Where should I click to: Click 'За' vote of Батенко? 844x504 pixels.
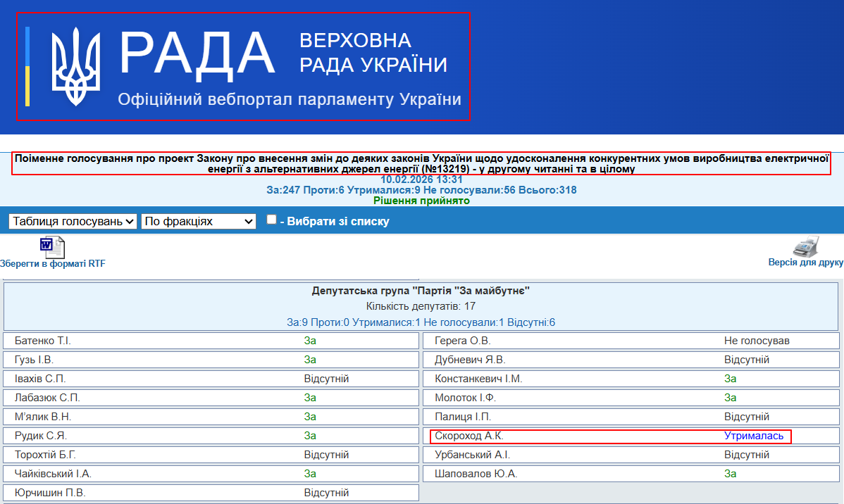[x=310, y=341]
